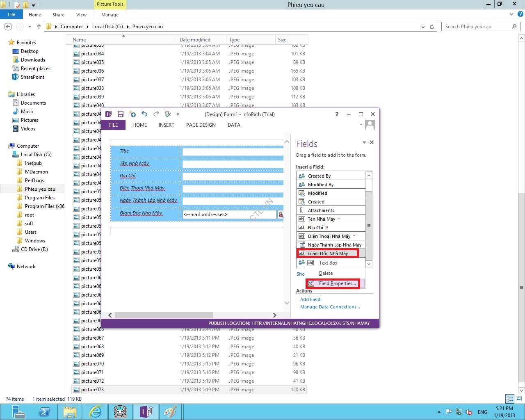Click Refresh icon in Explorer address bar
Image resolution: width=525 pixels, height=420 pixels.
pyautogui.click(x=432, y=27)
